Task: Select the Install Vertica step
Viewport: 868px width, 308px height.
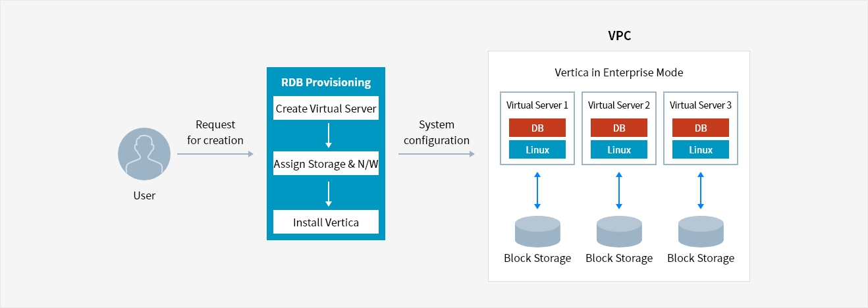Action: point(326,222)
